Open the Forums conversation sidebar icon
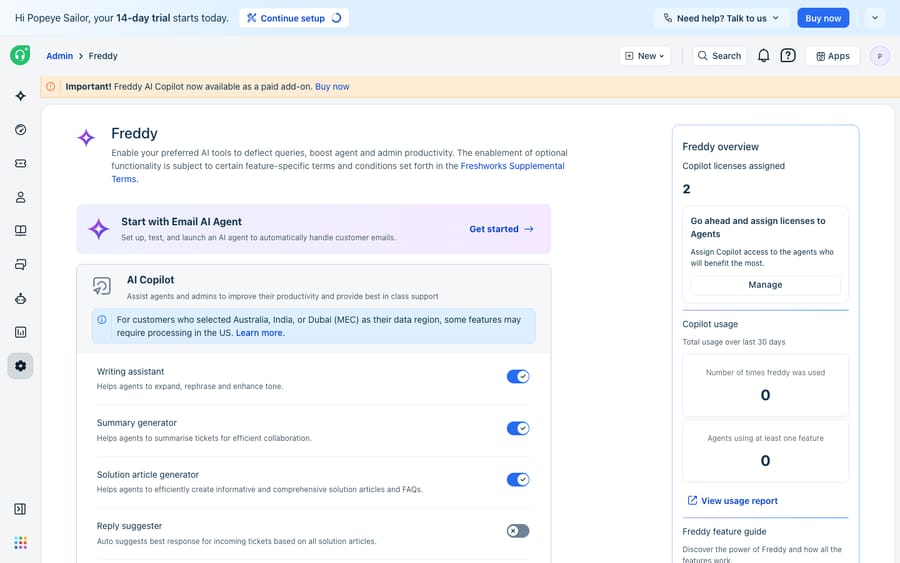 [21, 265]
